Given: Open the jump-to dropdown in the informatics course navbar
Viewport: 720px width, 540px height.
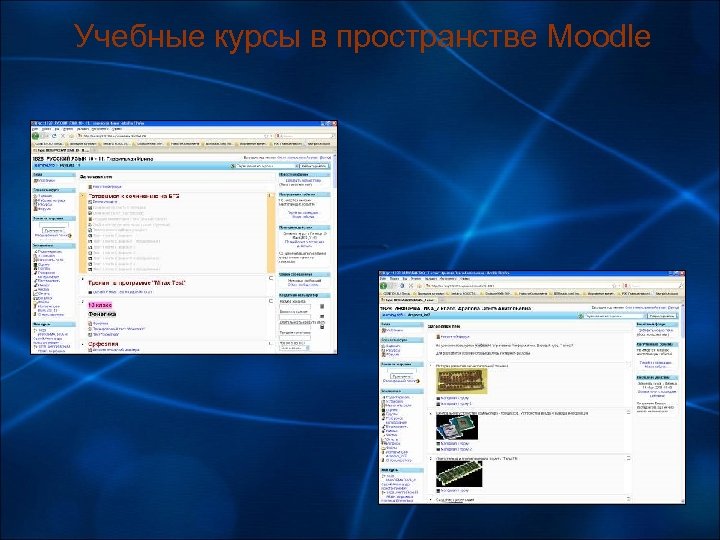Looking at the screenshot, I should coord(615,316).
